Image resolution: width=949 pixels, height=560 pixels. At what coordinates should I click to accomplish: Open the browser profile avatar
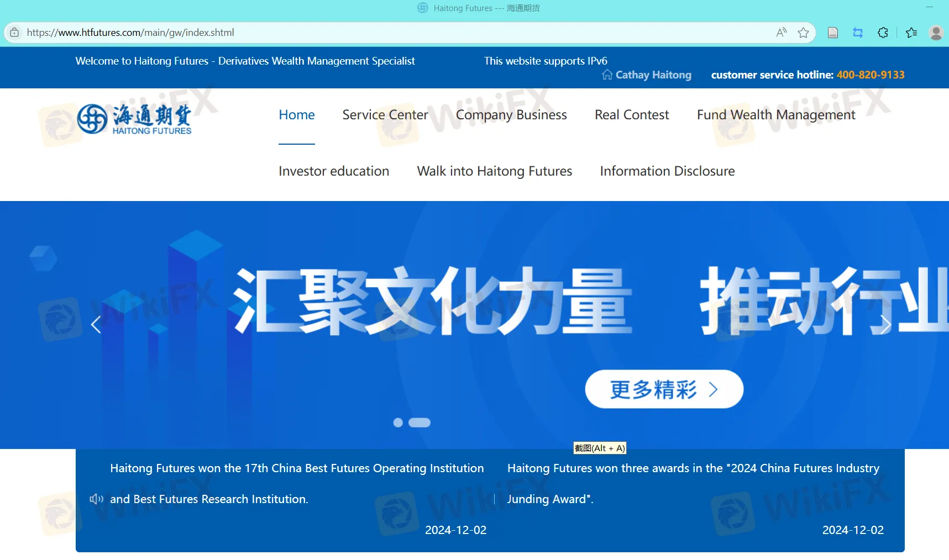coord(936,33)
